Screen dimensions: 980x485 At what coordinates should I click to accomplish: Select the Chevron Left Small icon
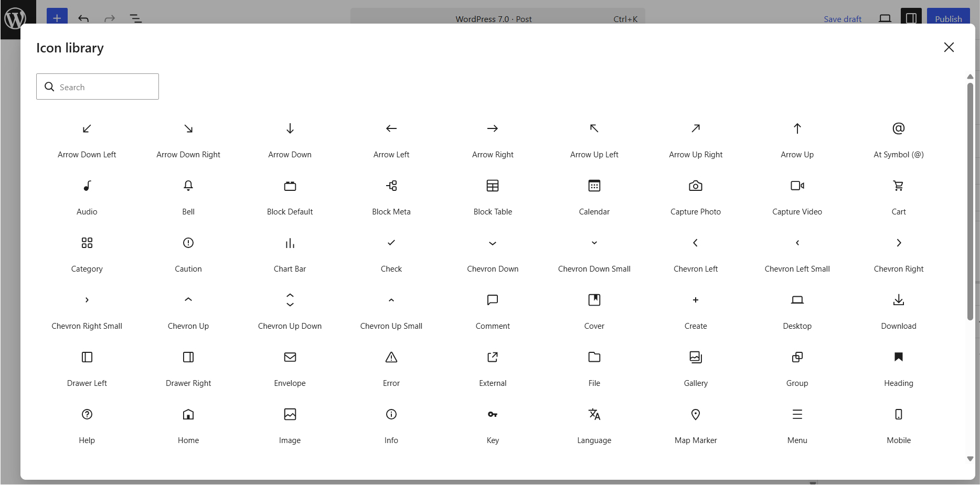coord(797,243)
